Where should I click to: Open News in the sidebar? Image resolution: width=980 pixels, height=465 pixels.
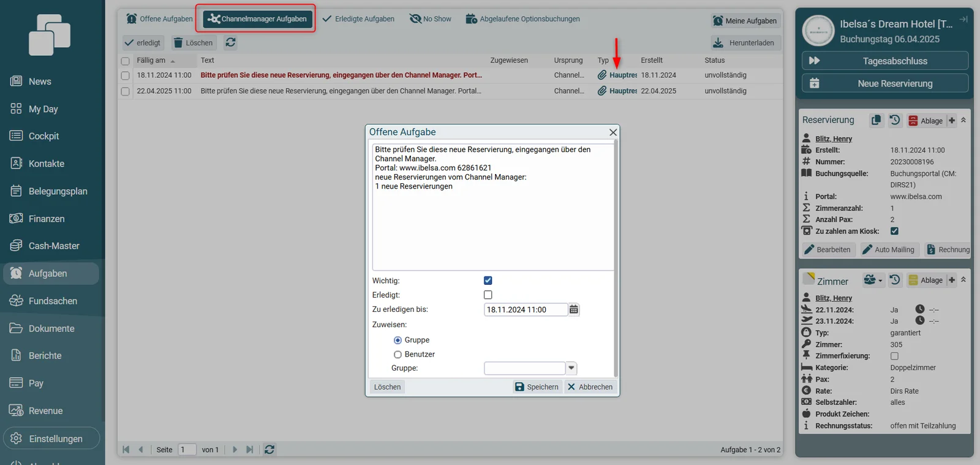pos(39,81)
